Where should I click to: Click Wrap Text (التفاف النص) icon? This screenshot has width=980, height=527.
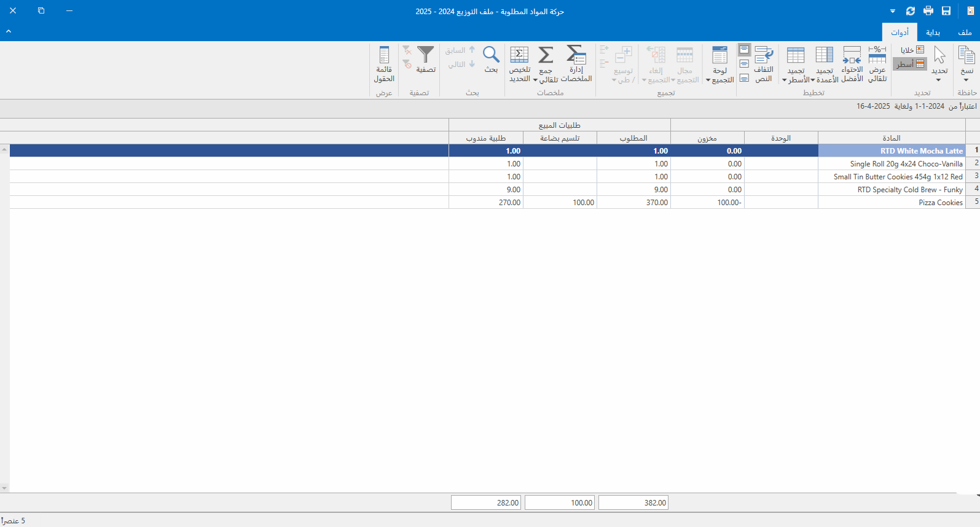point(764,64)
